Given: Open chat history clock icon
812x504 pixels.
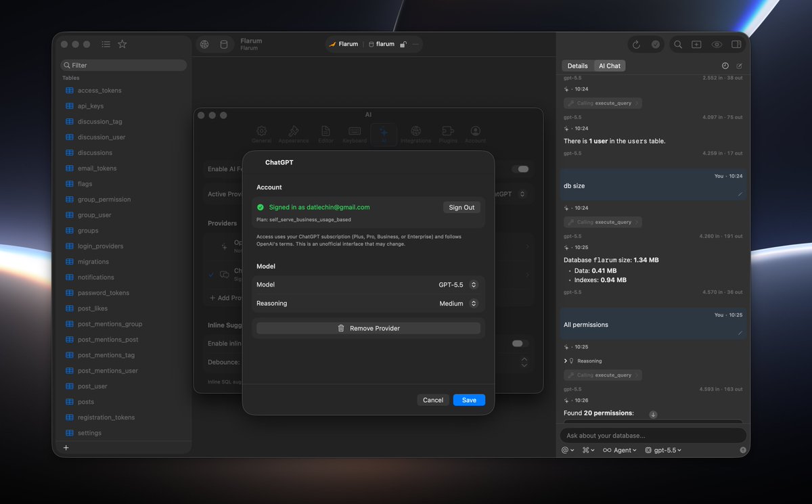Looking at the screenshot, I should [725, 66].
